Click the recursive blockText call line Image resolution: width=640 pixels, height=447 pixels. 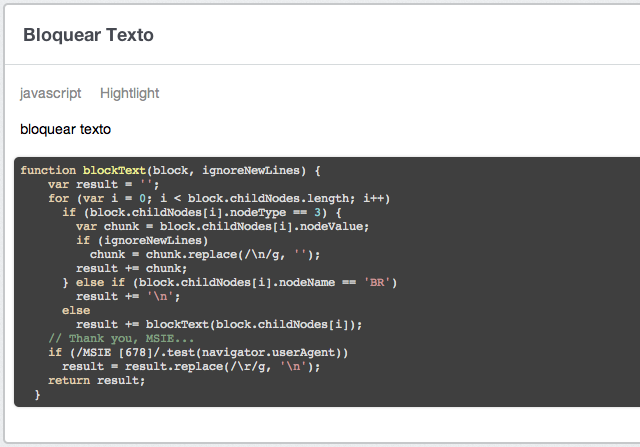[x=218, y=325]
